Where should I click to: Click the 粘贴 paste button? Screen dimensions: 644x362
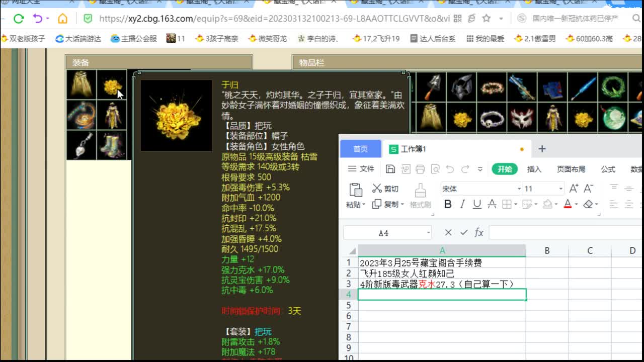click(x=356, y=195)
